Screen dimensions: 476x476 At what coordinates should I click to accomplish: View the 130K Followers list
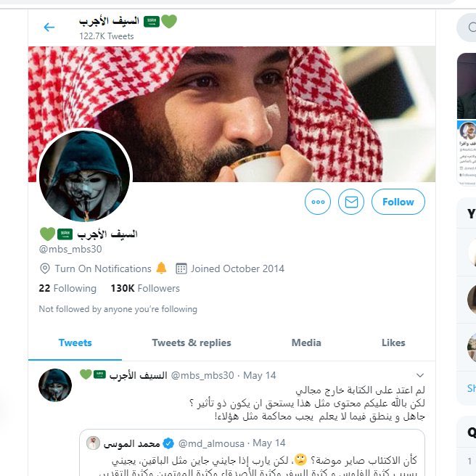(x=145, y=288)
